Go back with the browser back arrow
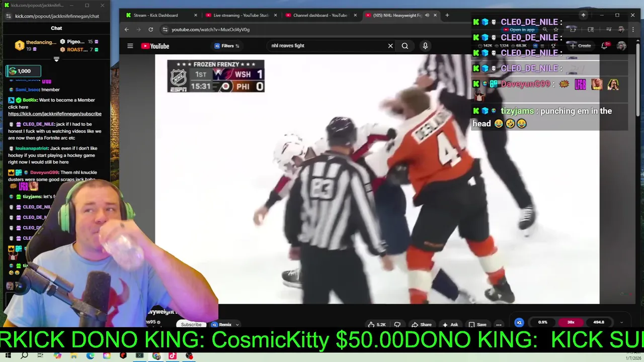 click(127, 29)
